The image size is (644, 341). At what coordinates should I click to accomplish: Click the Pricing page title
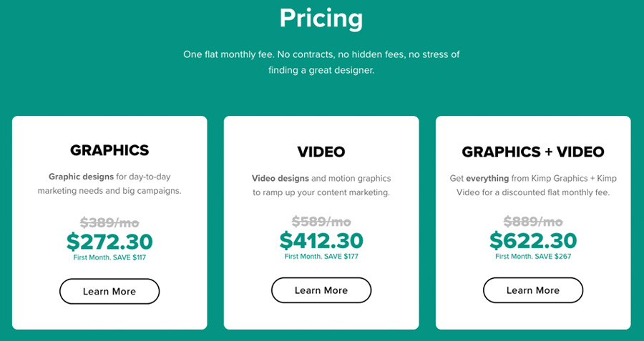click(x=321, y=19)
